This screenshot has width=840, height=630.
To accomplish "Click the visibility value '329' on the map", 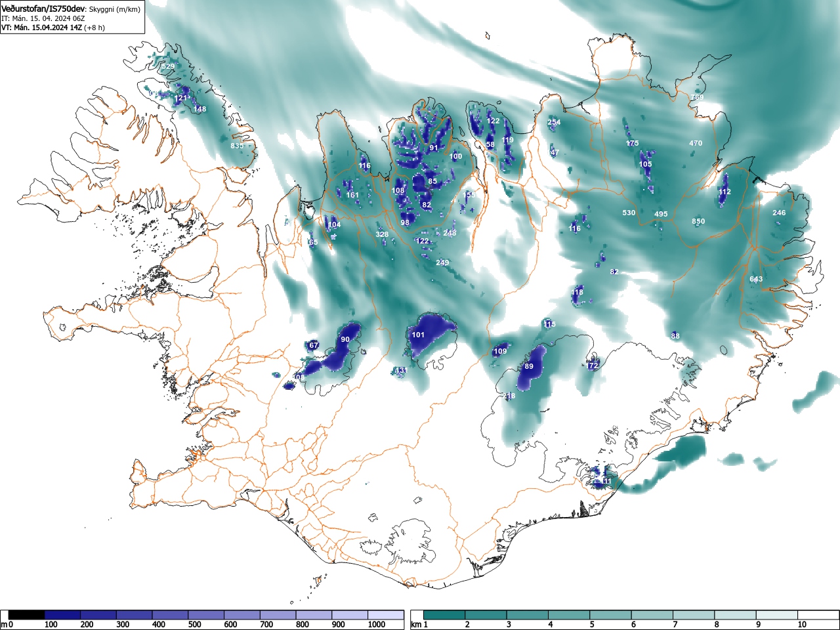I will point(169,67).
